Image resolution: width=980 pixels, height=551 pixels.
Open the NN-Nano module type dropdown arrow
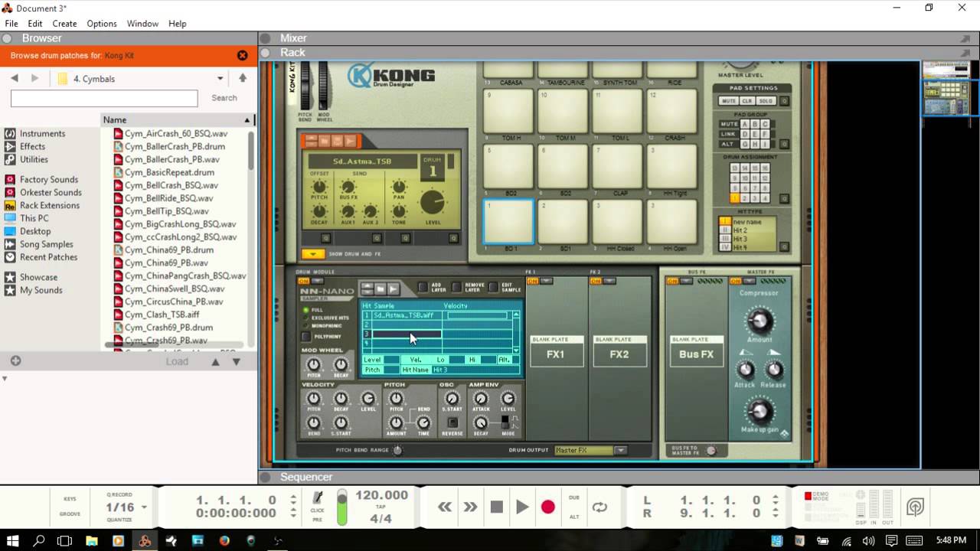[317, 281]
